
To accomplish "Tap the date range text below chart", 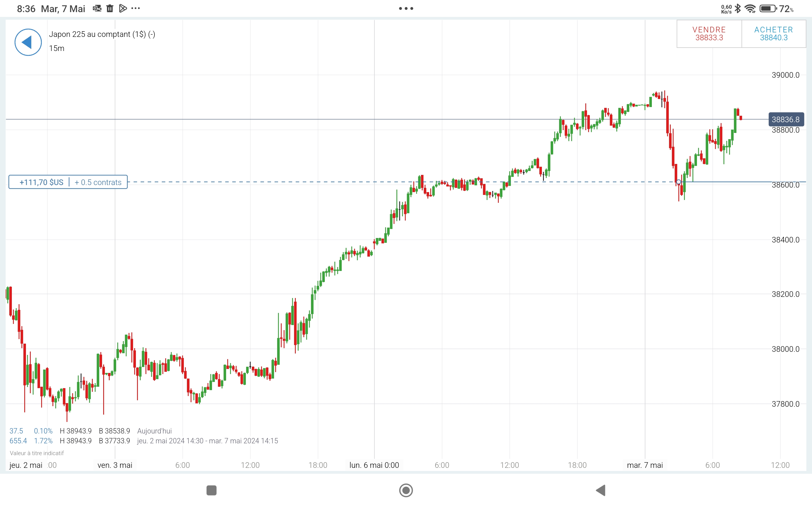I will 207,441.
